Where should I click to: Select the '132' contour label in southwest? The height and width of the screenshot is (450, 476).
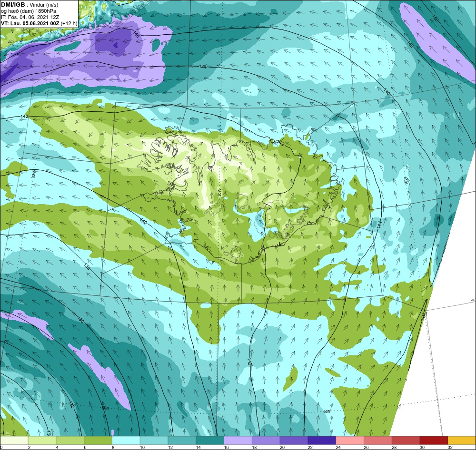(71, 404)
